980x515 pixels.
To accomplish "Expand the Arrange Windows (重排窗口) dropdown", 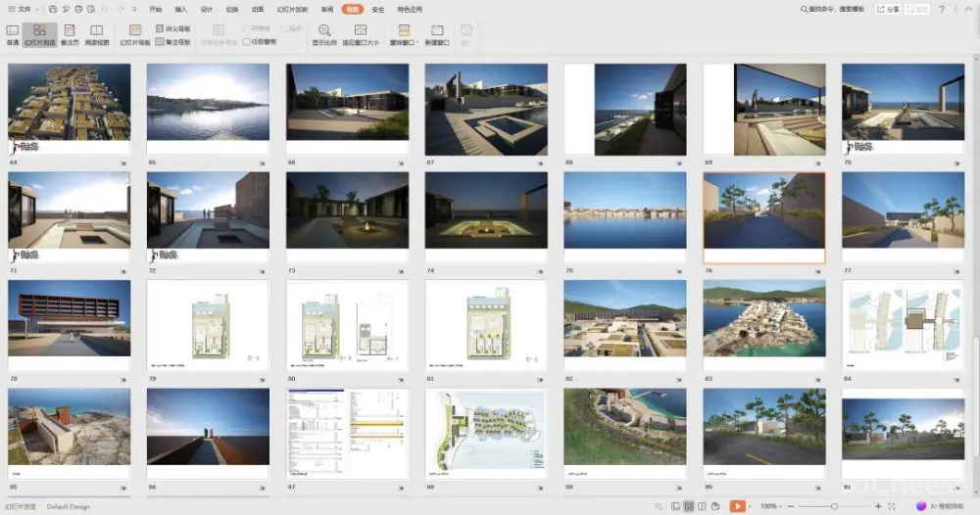I will pos(404,36).
